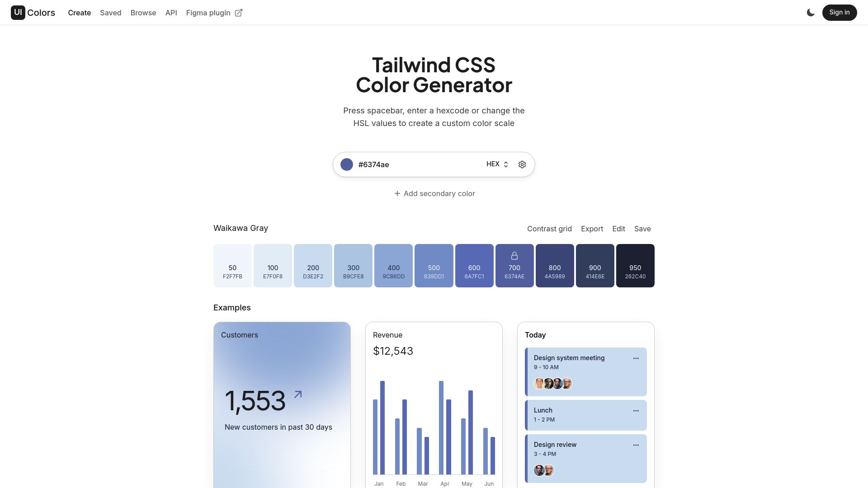Screen dimensions: 868x488
Task: Toggle to Saved palettes view
Action: (110, 13)
